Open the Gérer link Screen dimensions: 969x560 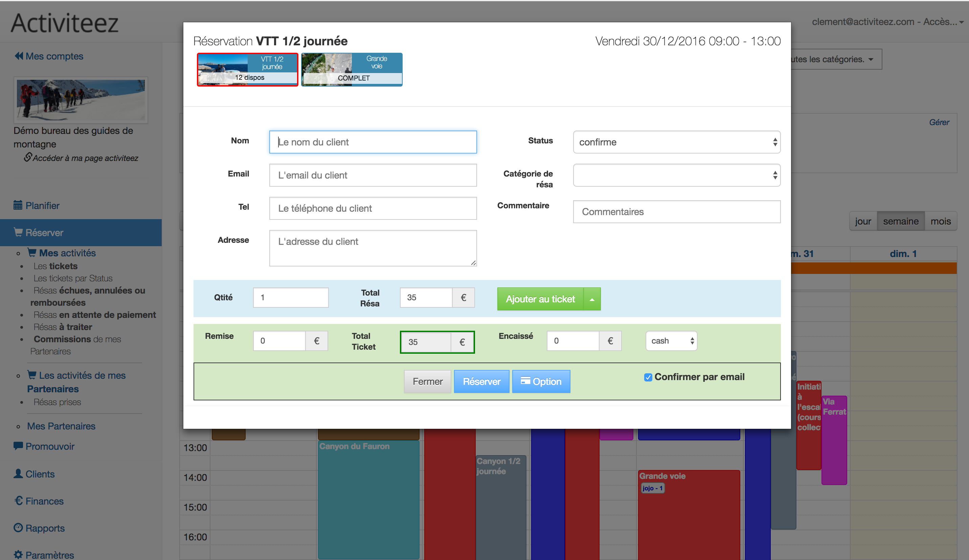(939, 122)
